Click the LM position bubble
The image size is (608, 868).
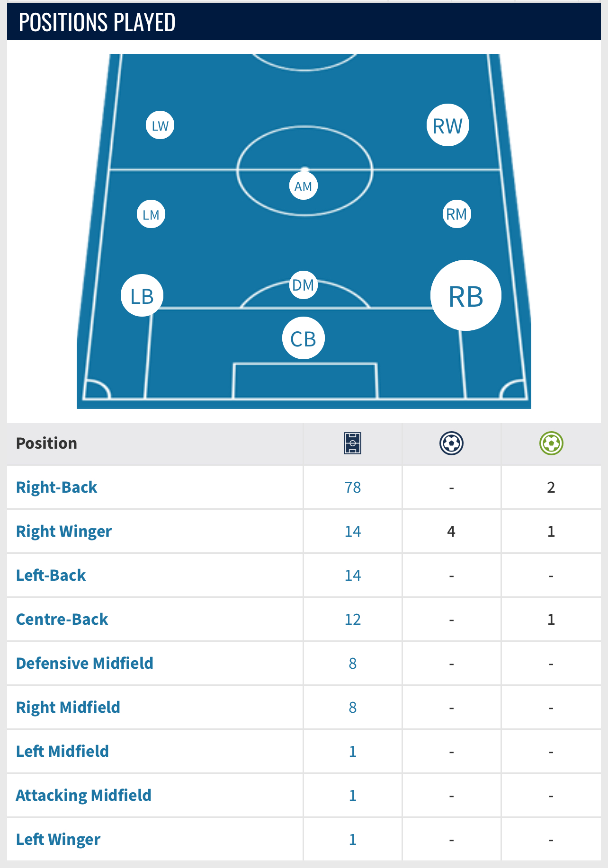click(151, 214)
